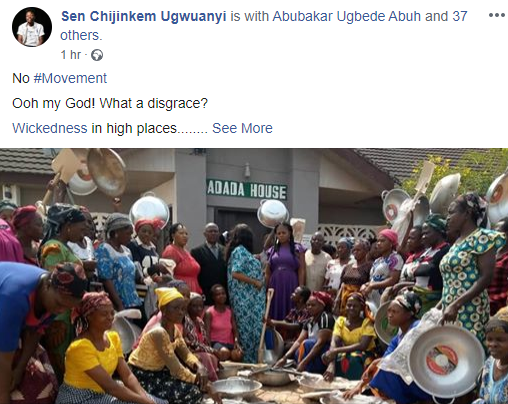Expand the post with See More
508x404 pixels.
(x=242, y=128)
